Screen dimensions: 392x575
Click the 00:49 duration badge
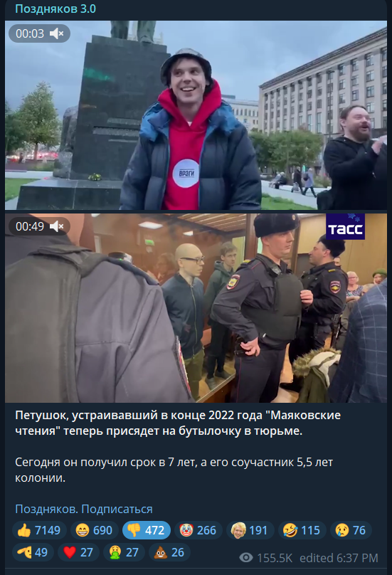(30, 226)
